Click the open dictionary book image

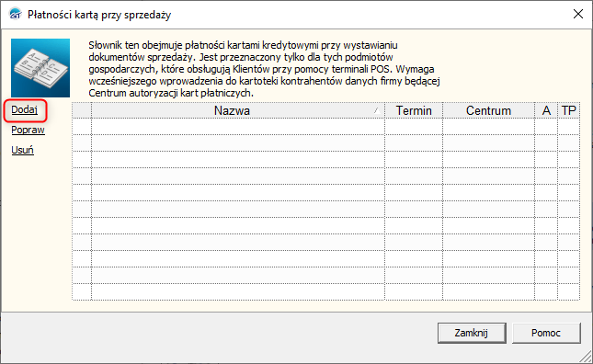(x=40, y=68)
